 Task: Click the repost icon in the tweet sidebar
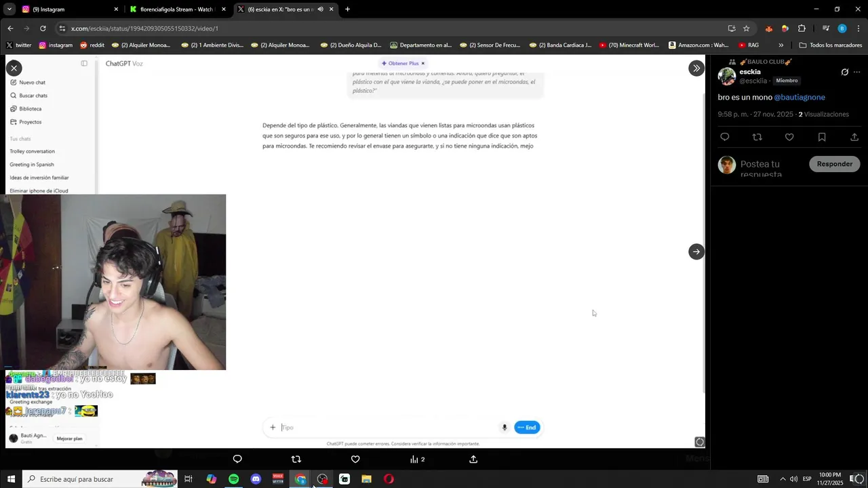pyautogui.click(x=757, y=137)
